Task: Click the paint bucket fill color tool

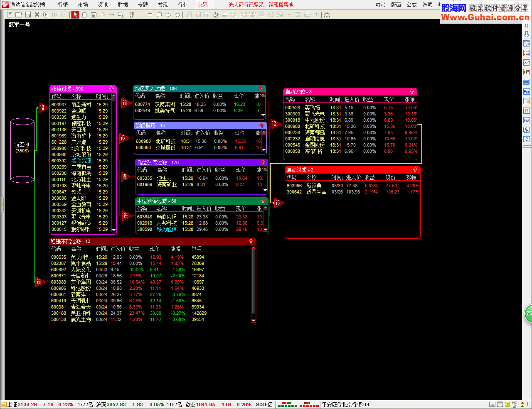Action: (x=215, y=15)
